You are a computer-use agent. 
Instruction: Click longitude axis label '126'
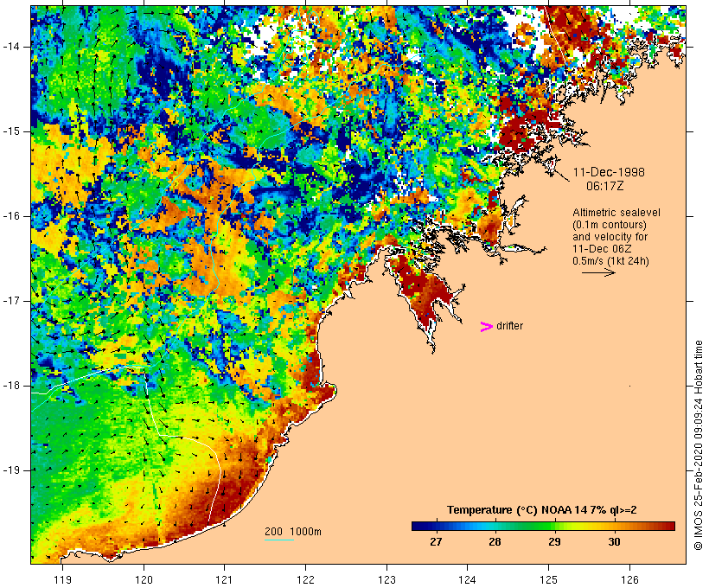(629, 579)
